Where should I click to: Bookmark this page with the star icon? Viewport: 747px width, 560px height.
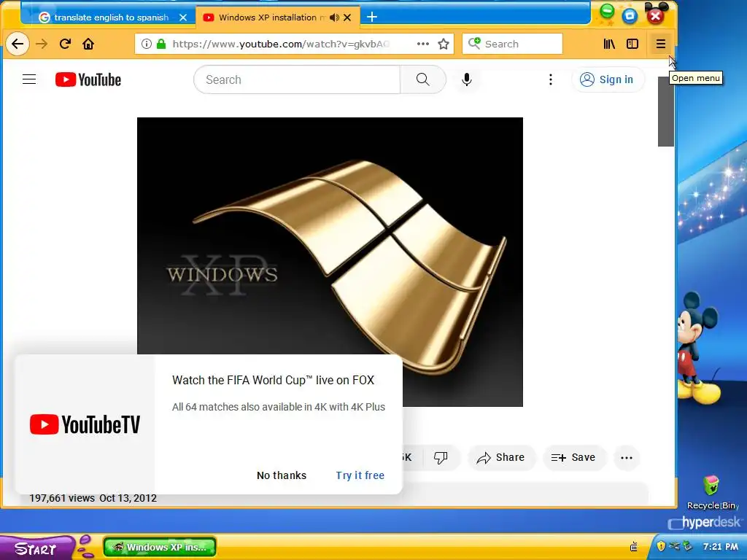click(x=444, y=44)
